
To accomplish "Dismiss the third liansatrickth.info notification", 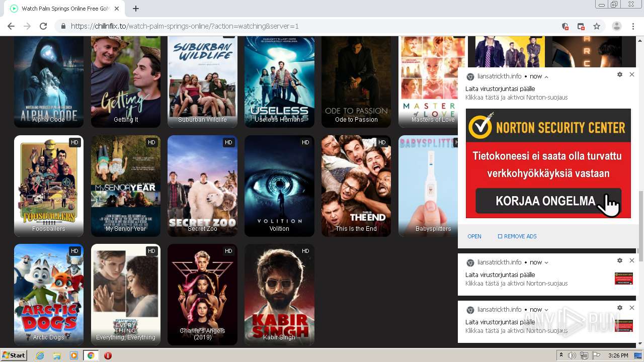I will 632,308.
